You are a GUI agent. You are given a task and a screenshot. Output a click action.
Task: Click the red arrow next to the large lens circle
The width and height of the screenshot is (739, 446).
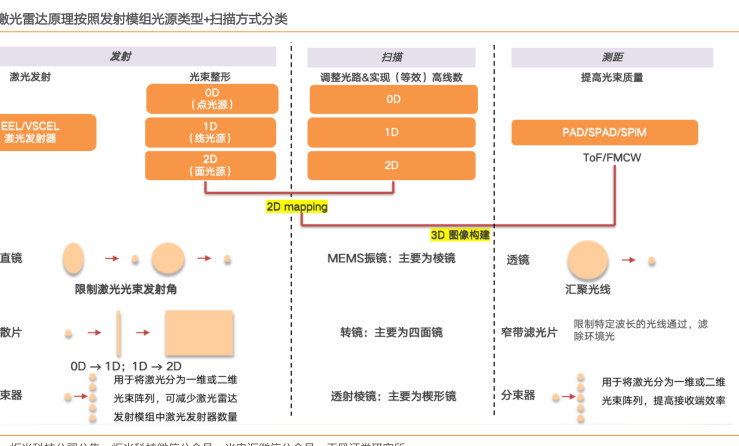click(630, 260)
